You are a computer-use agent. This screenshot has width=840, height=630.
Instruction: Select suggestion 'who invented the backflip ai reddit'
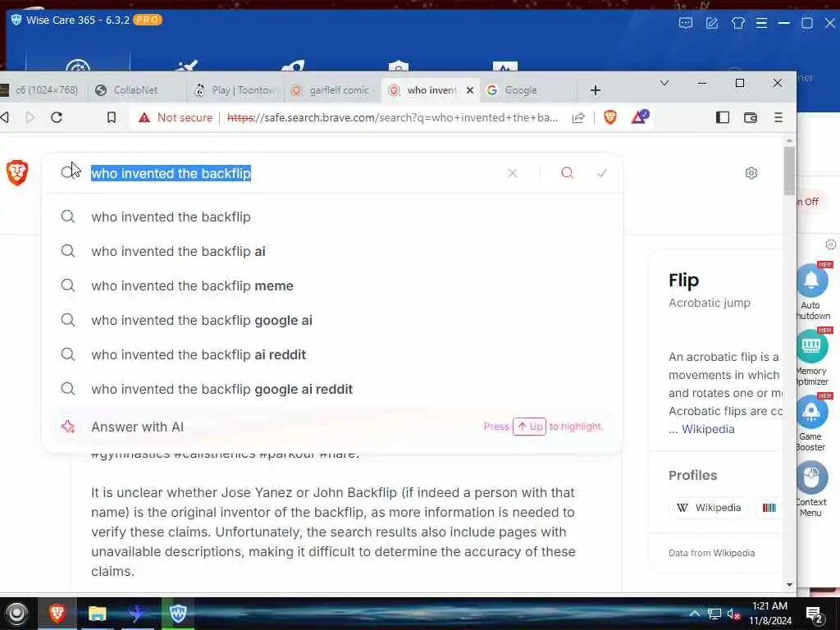(x=332, y=354)
